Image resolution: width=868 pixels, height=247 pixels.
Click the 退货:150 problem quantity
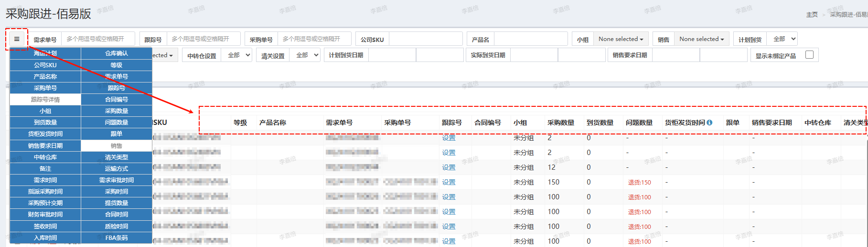point(639,183)
